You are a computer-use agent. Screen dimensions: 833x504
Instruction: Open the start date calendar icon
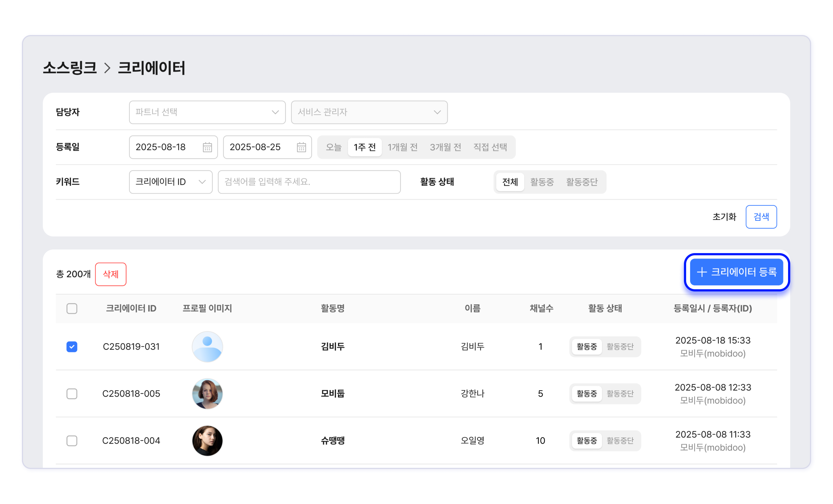207,147
